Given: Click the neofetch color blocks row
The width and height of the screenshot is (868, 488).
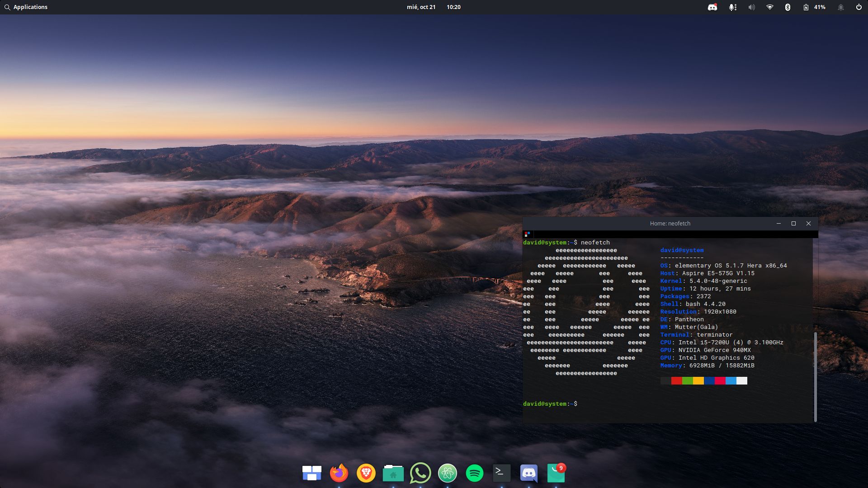Looking at the screenshot, I should tap(704, 381).
